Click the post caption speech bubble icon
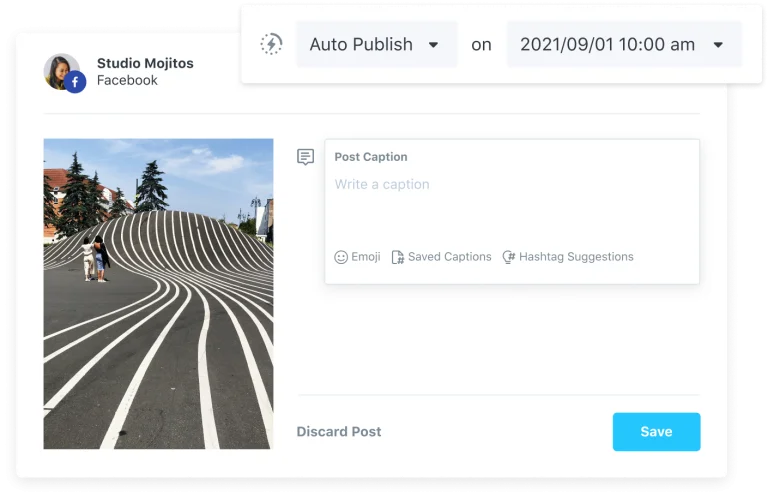768x497 pixels. click(306, 157)
